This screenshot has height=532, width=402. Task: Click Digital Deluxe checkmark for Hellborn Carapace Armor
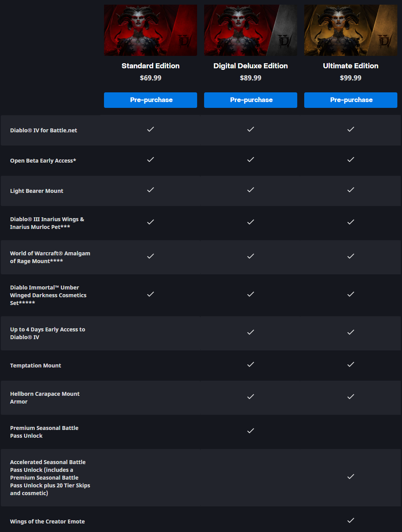251,397
